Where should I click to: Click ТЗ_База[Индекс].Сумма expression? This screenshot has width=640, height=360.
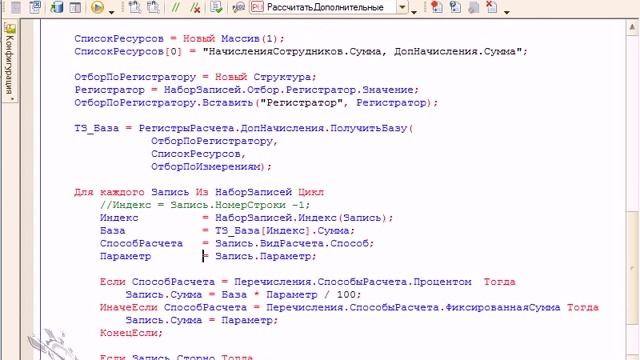click(282, 231)
